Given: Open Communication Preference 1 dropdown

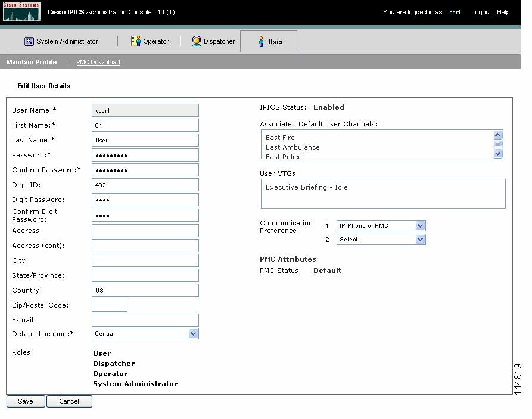Looking at the screenshot, I should pos(420,225).
